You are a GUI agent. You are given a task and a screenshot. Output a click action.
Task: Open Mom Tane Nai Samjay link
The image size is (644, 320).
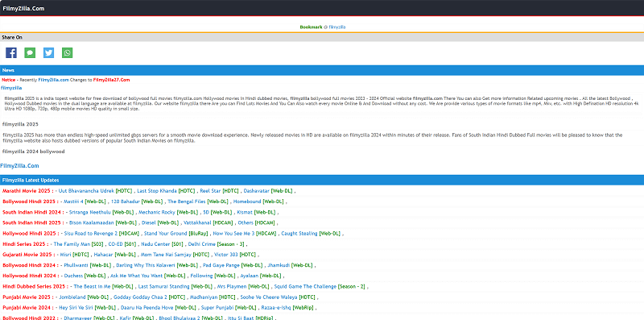tap(166, 255)
